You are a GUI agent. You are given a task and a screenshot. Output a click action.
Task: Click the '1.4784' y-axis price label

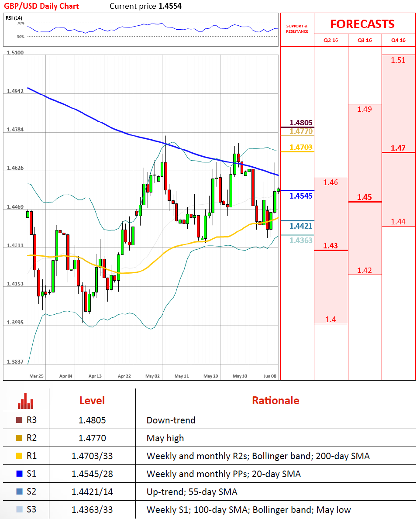[x=15, y=129]
